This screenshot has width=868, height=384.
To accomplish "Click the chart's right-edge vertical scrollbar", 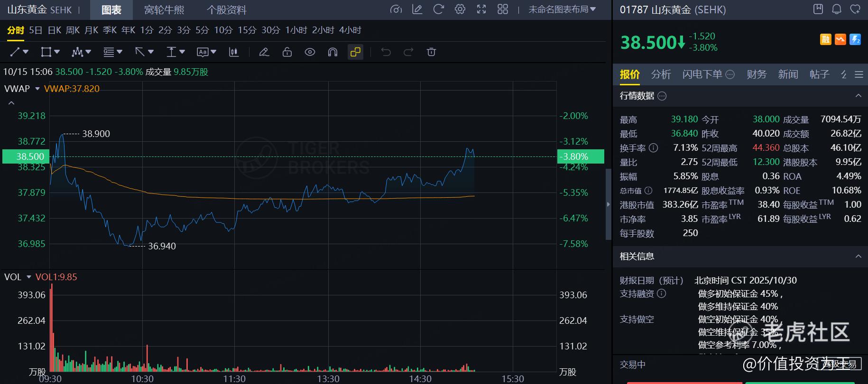I will tap(609, 204).
